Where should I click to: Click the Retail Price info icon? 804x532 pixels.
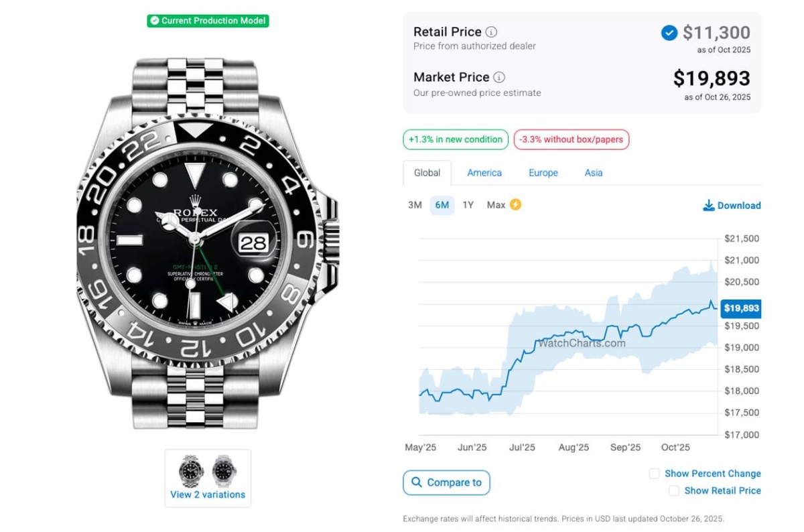click(x=491, y=32)
